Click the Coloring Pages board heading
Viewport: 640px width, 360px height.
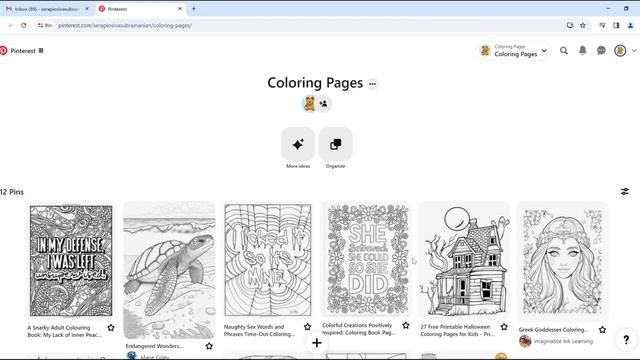pyautogui.click(x=315, y=83)
